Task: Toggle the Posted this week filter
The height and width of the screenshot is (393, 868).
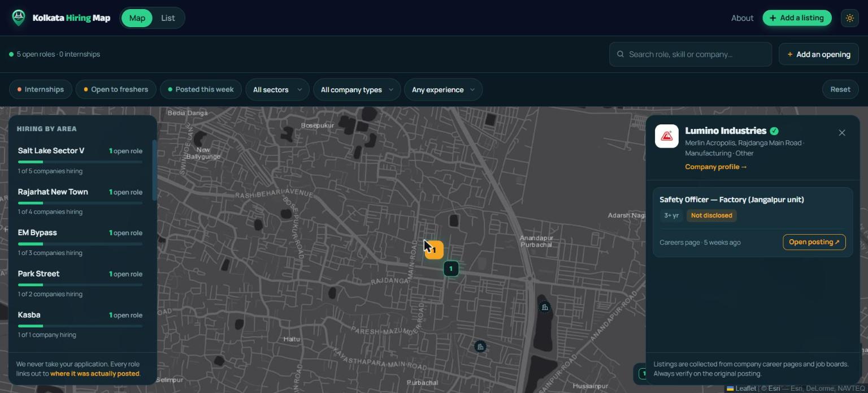Action: pyautogui.click(x=201, y=89)
